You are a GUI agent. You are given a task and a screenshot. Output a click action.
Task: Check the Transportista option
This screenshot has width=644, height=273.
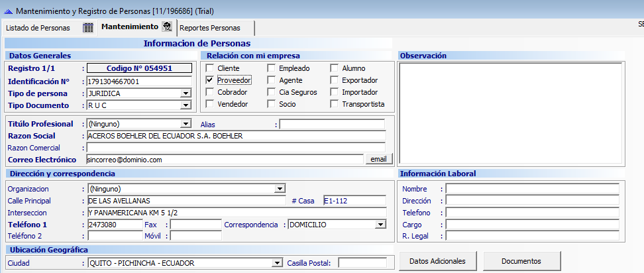coord(335,104)
